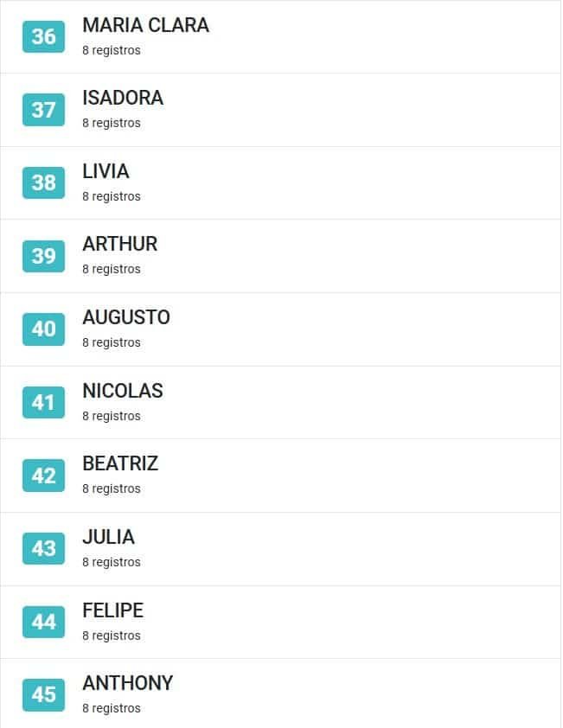Click the rank 36 badge
563x728 pixels.
click(43, 36)
